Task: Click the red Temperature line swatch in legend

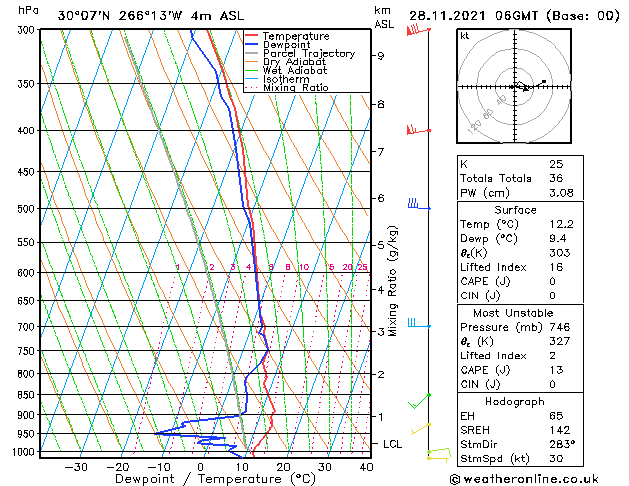Action: coord(251,36)
